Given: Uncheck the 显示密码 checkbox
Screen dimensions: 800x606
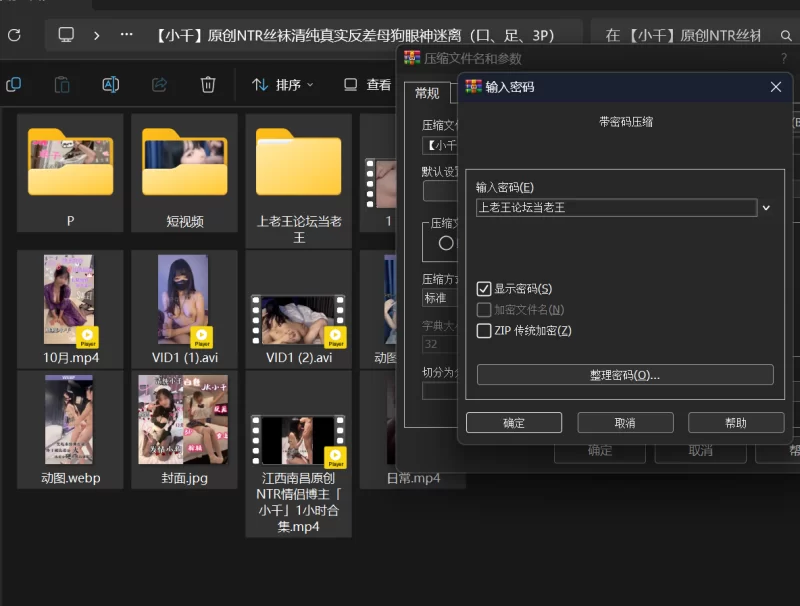Looking at the screenshot, I should 485,289.
